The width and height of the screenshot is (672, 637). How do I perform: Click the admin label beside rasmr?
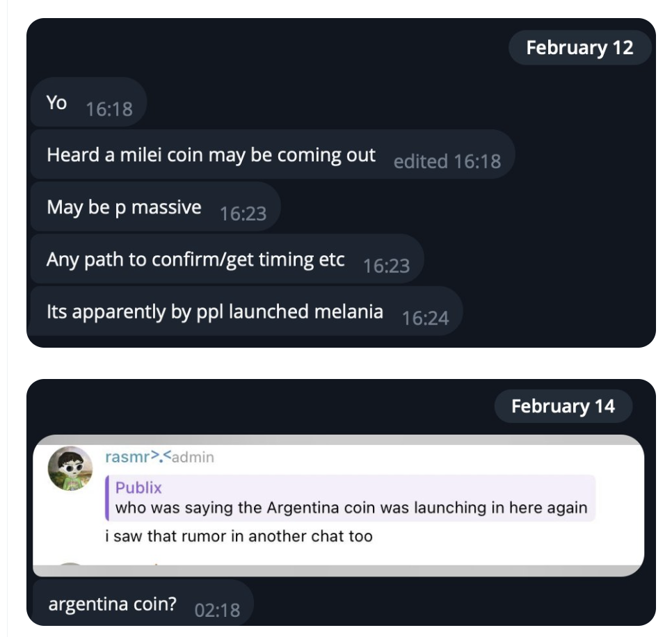pos(193,458)
